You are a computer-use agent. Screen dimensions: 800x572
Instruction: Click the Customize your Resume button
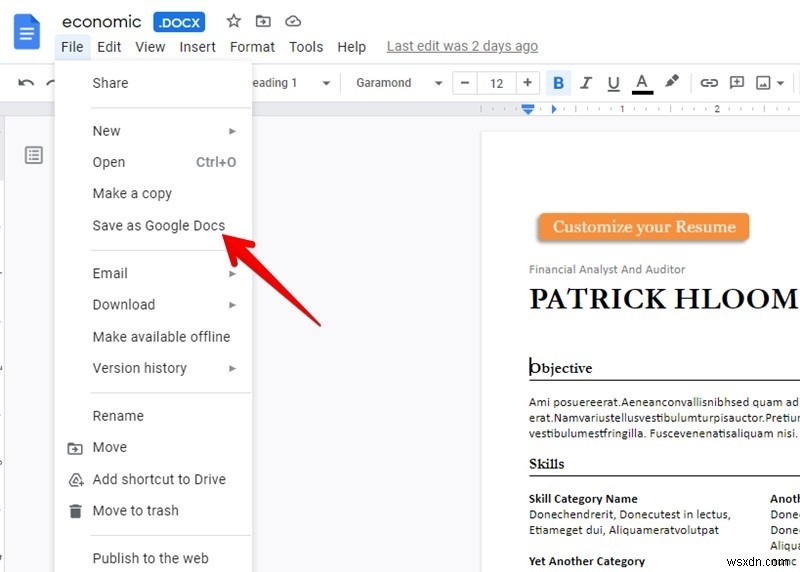coord(643,227)
